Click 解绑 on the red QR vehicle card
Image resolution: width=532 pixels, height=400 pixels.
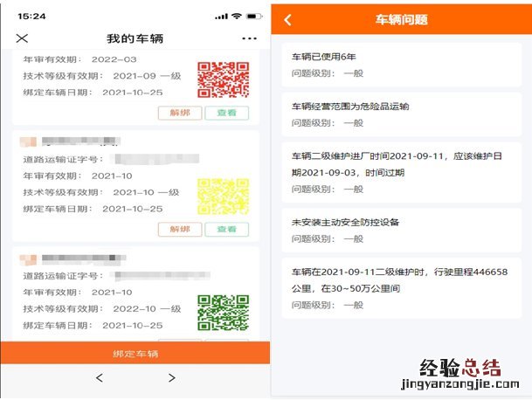(180, 113)
